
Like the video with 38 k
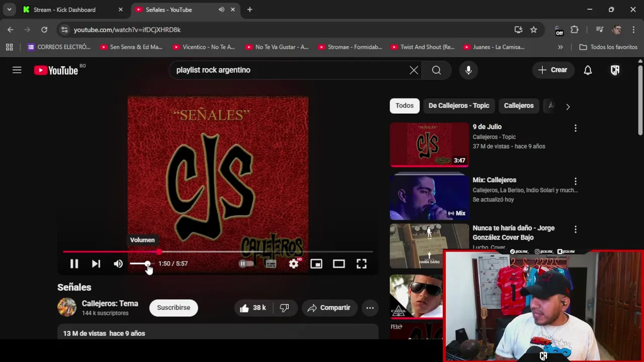point(253,308)
